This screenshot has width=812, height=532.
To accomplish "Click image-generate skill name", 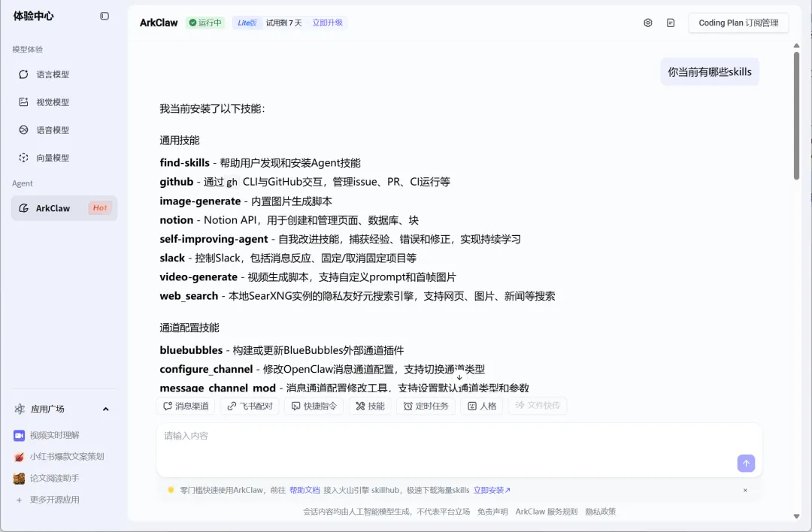I will coord(201,201).
